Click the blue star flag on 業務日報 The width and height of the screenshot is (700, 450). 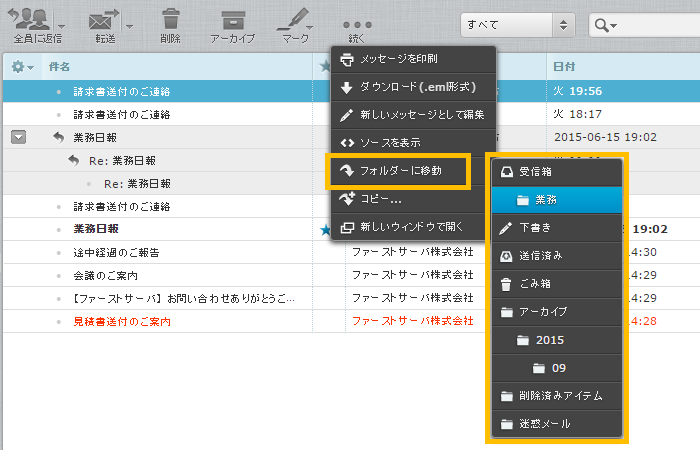pyautogui.click(x=325, y=229)
